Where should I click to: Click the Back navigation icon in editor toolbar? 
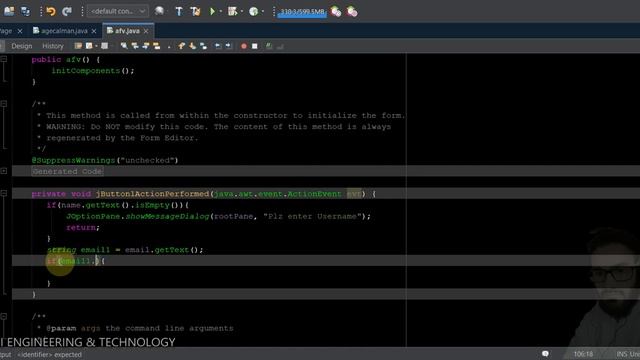(x=89, y=46)
